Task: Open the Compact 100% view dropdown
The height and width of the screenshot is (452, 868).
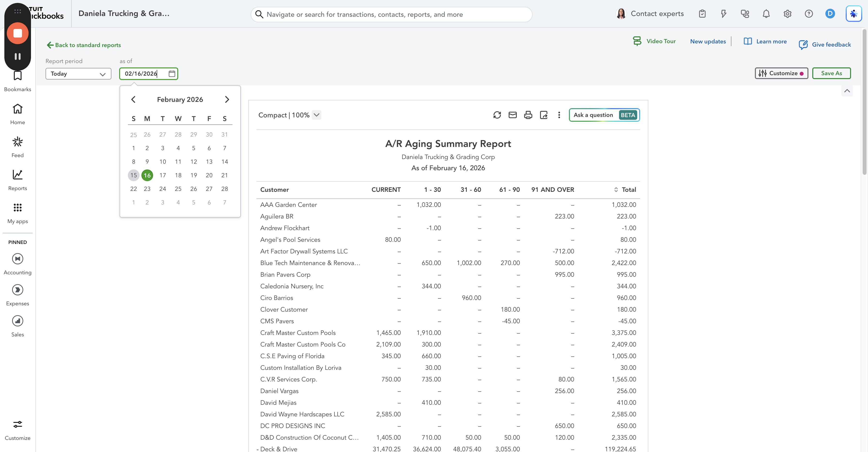Action: coord(289,115)
